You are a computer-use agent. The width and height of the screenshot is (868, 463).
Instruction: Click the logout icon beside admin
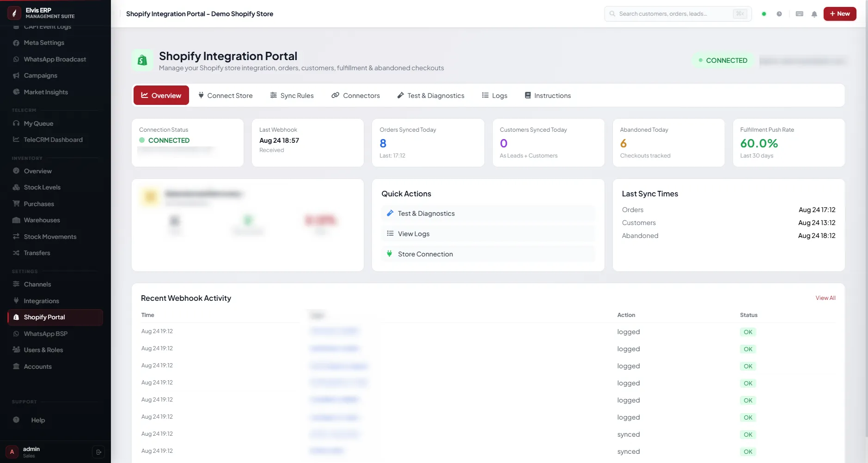(x=98, y=452)
